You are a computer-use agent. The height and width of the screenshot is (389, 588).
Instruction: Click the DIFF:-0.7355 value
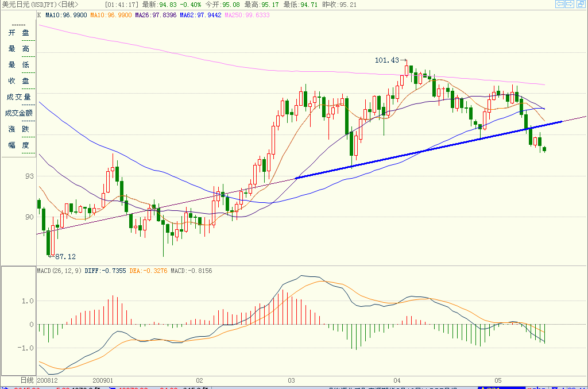pyautogui.click(x=106, y=271)
